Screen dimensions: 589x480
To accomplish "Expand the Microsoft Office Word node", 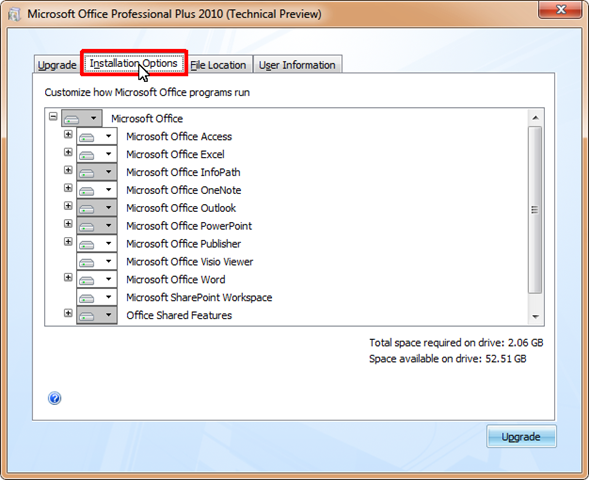I will (x=68, y=278).
